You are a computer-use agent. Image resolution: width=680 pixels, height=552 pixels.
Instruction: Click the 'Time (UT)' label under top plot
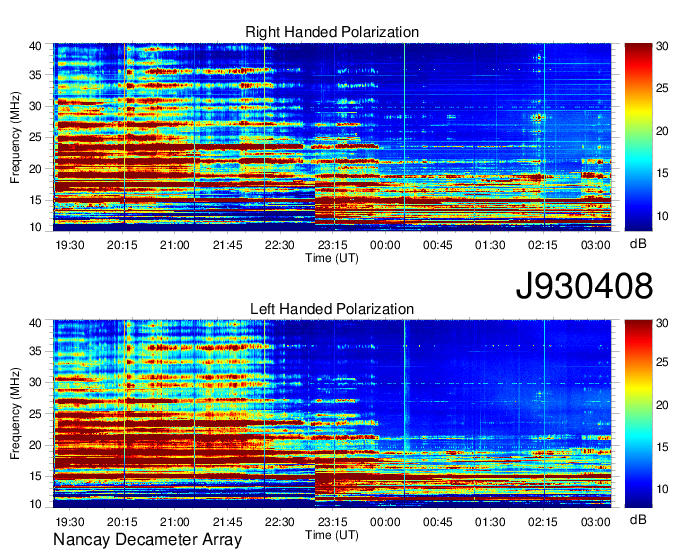coord(332,258)
